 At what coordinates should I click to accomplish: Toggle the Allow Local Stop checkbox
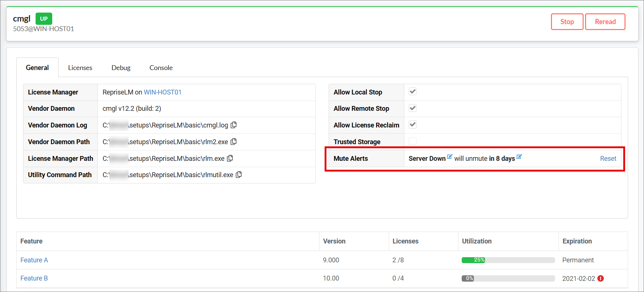pyautogui.click(x=412, y=92)
